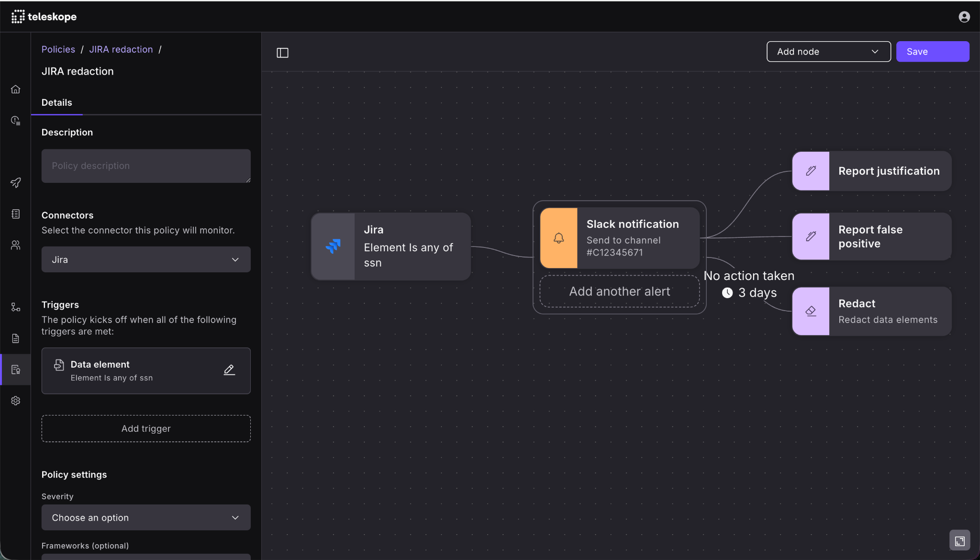Open the policies sidebar icon
Viewport: 980px width, 560px height.
16,370
